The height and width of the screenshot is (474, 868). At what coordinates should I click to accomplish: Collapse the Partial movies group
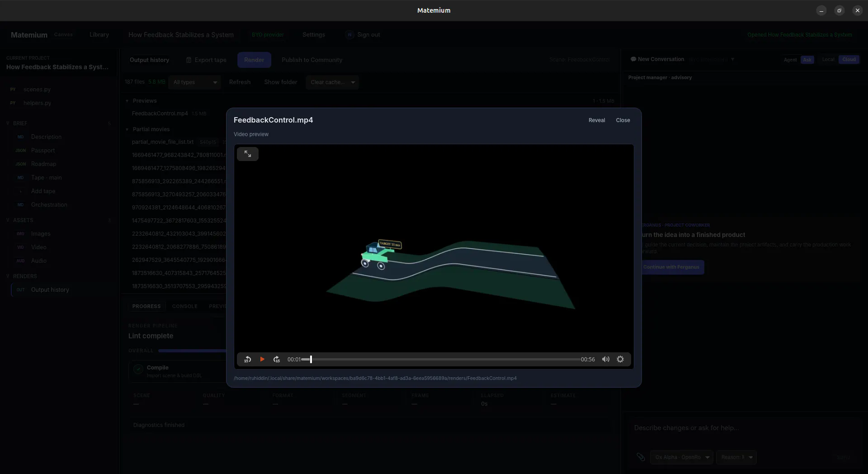coord(127,129)
